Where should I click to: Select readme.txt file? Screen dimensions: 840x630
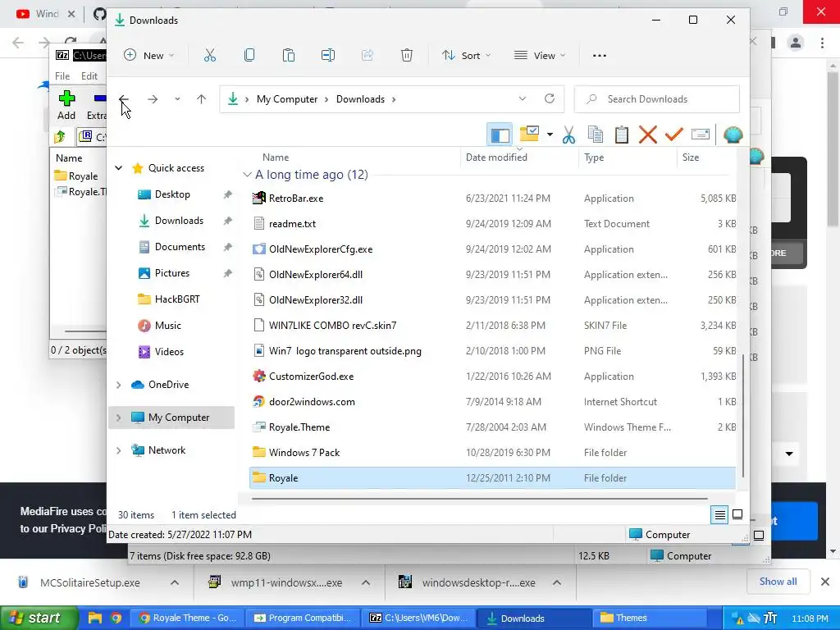coord(492,224)
